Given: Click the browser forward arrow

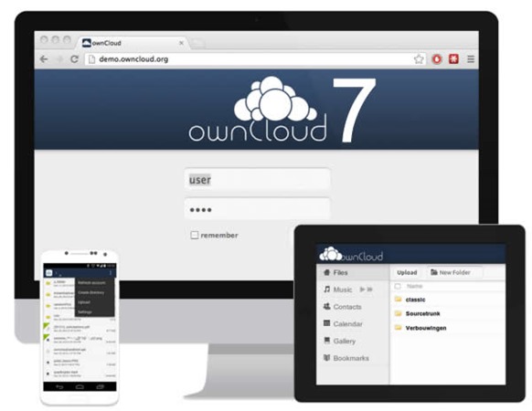Looking at the screenshot, I should [59, 59].
